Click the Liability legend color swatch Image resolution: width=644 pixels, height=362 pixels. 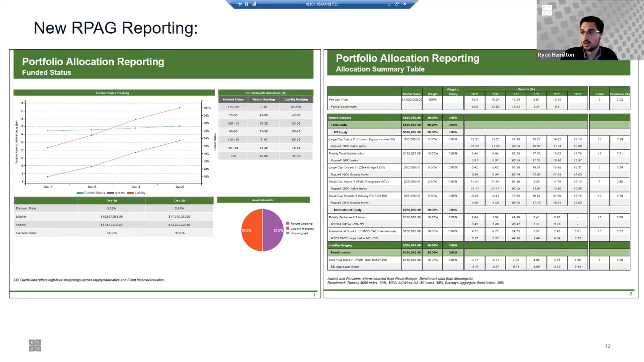(x=130, y=193)
